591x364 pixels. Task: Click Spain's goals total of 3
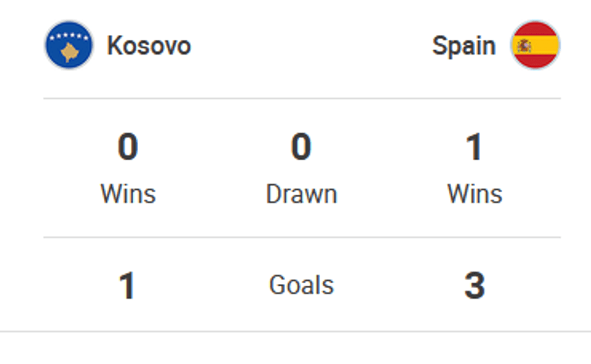click(475, 286)
